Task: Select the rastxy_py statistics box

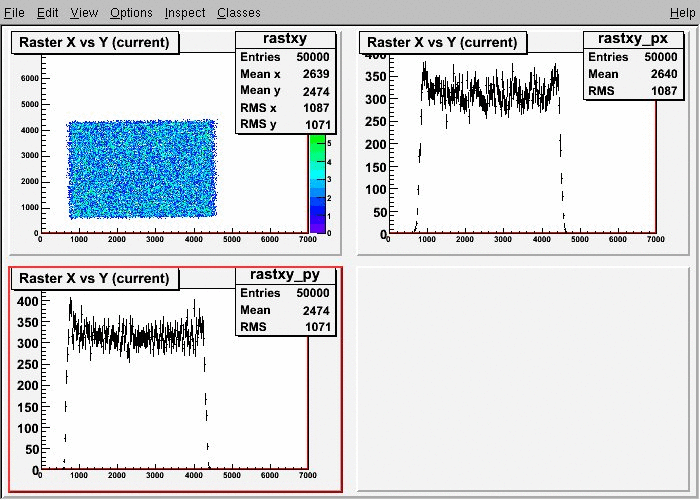Action: coord(286,301)
